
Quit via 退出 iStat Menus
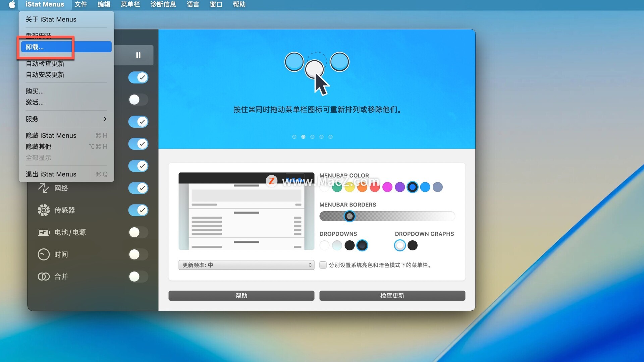[66, 174]
